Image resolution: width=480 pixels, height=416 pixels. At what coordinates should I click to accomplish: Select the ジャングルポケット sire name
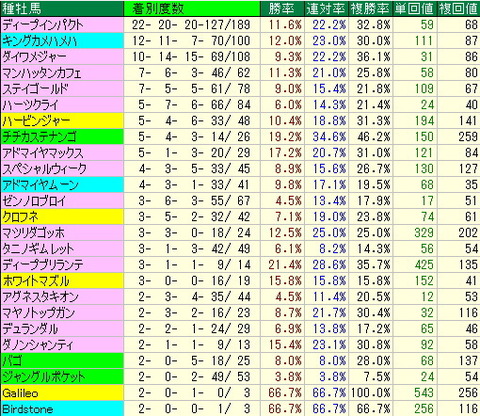click(44, 377)
